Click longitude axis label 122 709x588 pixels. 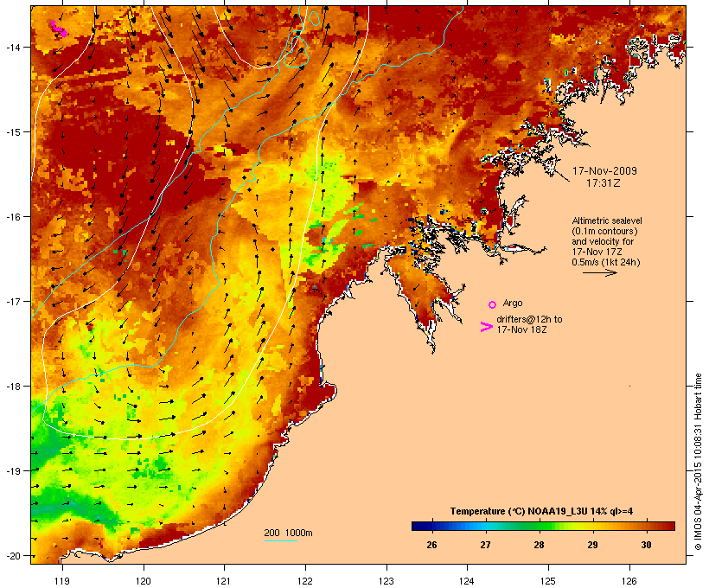(305, 581)
